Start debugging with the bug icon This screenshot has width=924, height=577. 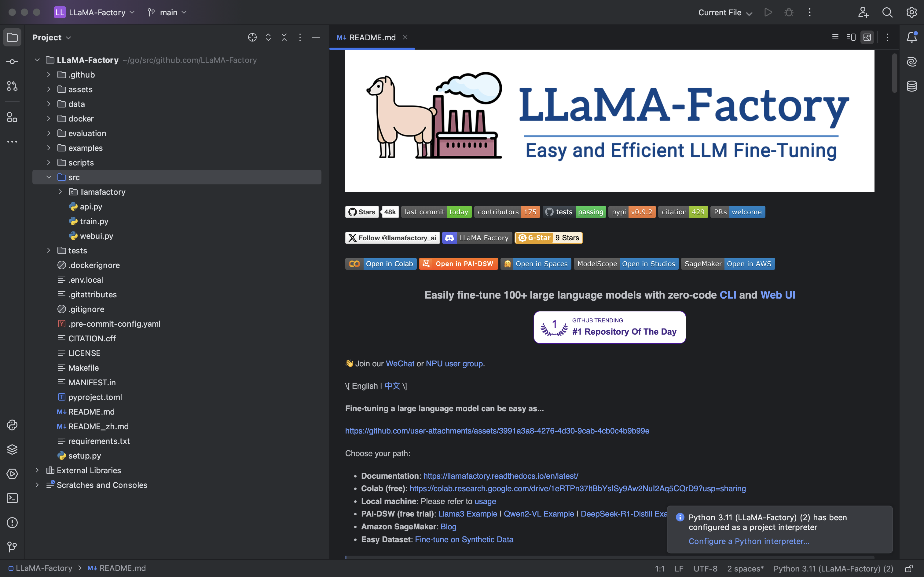coord(789,12)
